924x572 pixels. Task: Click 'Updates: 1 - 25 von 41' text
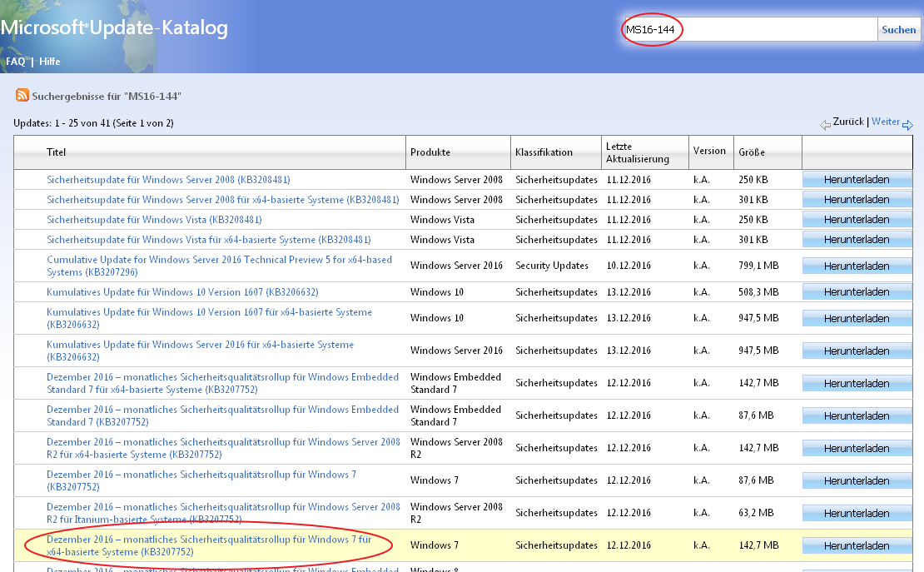tap(94, 123)
